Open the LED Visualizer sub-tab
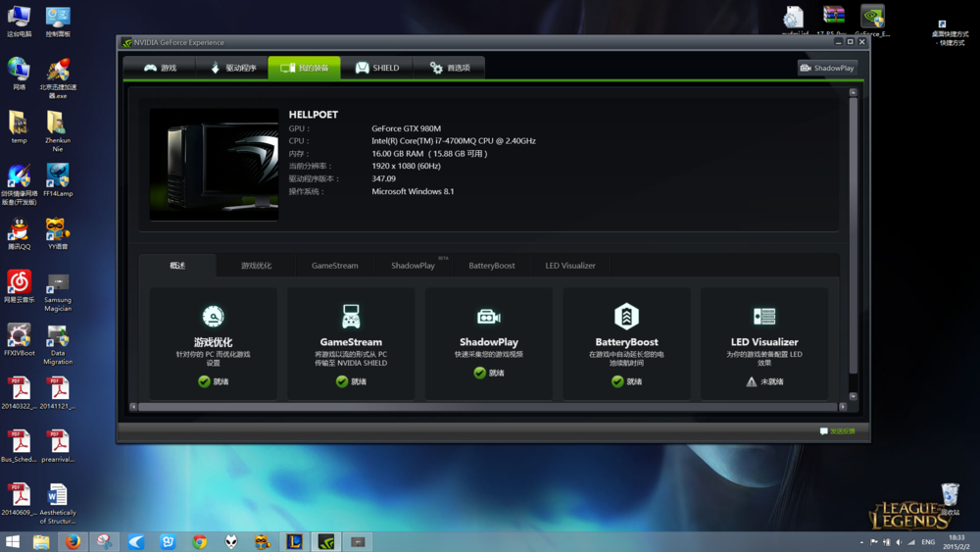Screen dimensions: 980x552 (x=570, y=265)
